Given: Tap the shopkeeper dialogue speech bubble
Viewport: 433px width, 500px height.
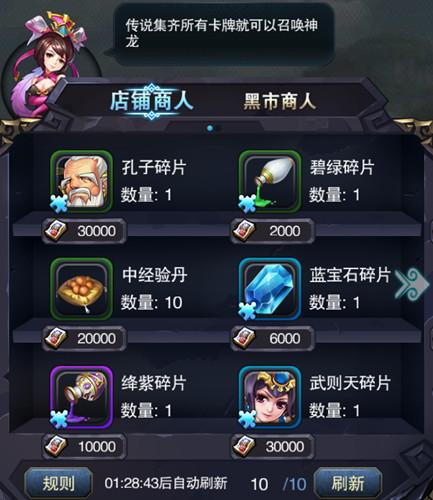Looking at the screenshot, I should [x=223, y=34].
